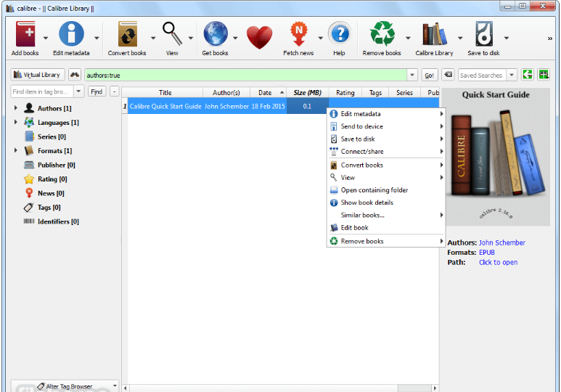Image resolution: width=561 pixels, height=392 pixels.
Task: Sort by the Date column header
Action: (268, 92)
